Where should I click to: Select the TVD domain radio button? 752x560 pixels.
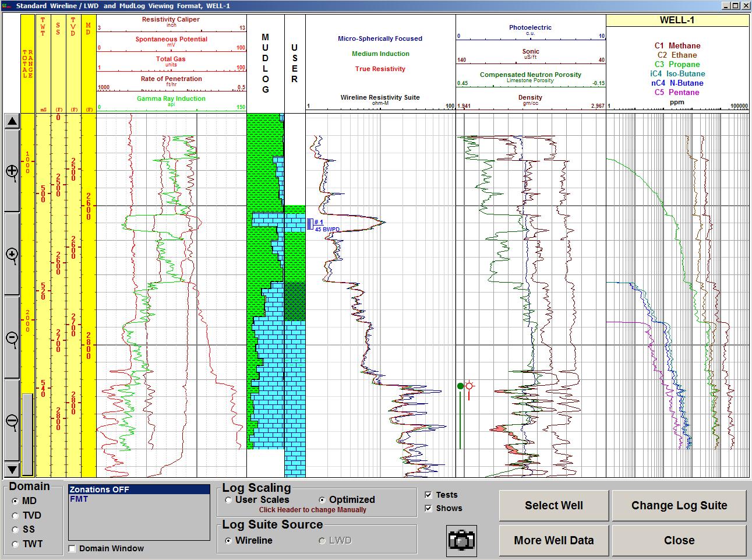15,515
